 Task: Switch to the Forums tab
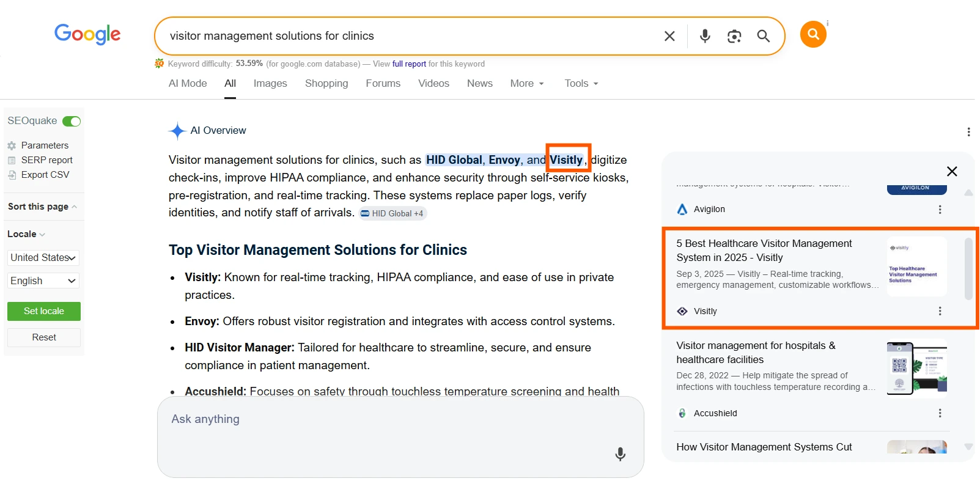click(383, 84)
